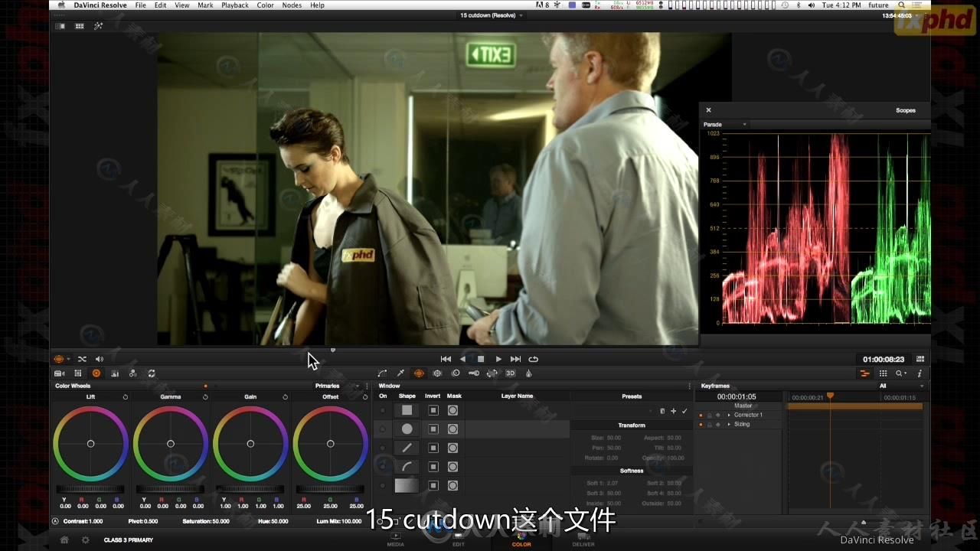This screenshot has height=551, width=980.
Task: Reset the Lift color wheel
Action: pyautogui.click(x=126, y=397)
